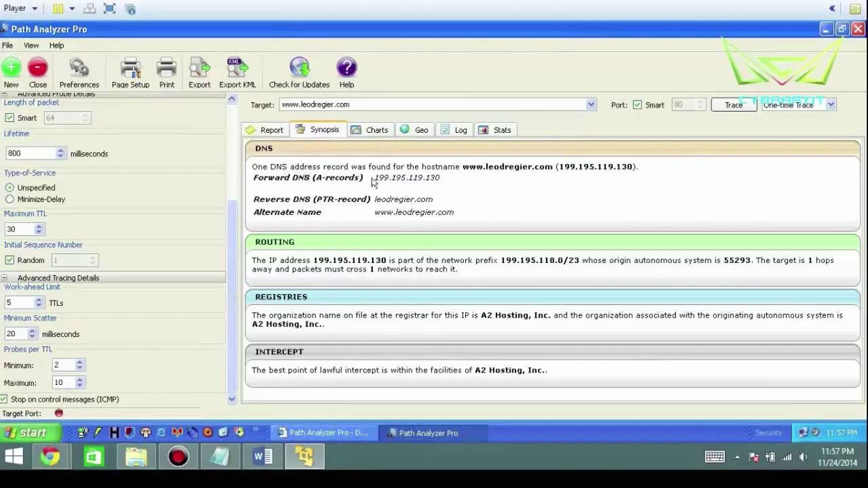Screen dimensions: 868x488
Task: Adjust Minimum Scatter spinner arrows
Action: (x=32, y=334)
